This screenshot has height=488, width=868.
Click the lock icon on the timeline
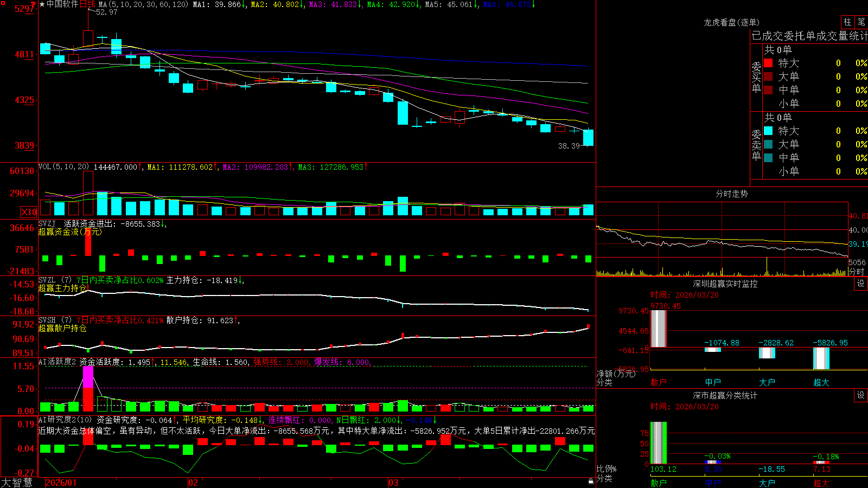(591, 481)
